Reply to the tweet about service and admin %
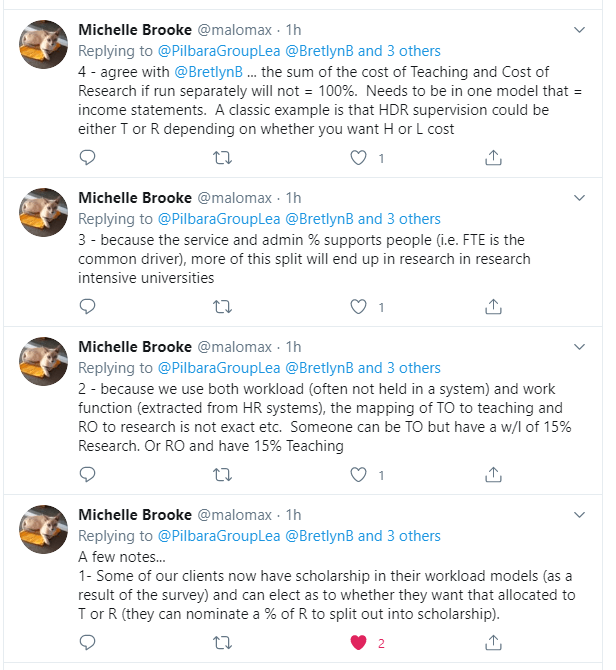 pyautogui.click(x=87, y=307)
